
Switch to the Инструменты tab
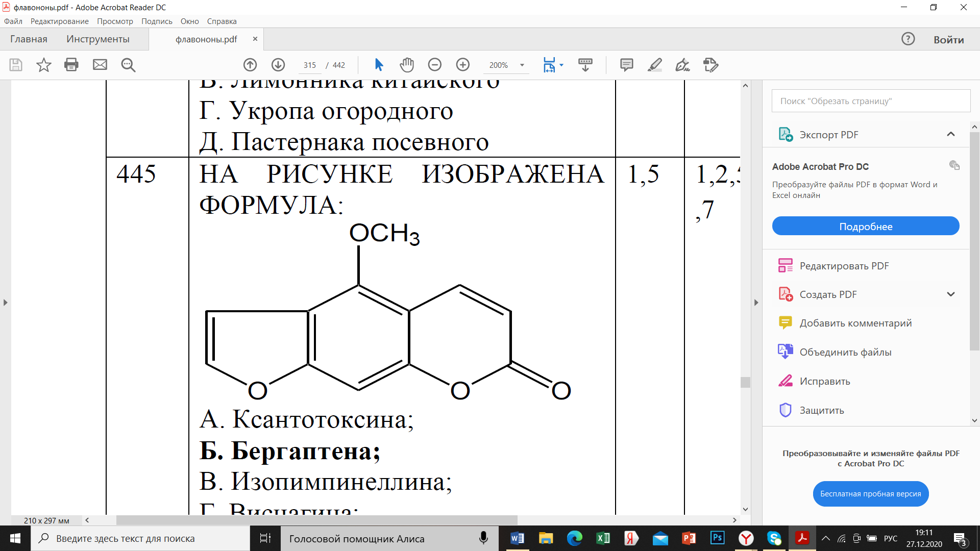98,39
